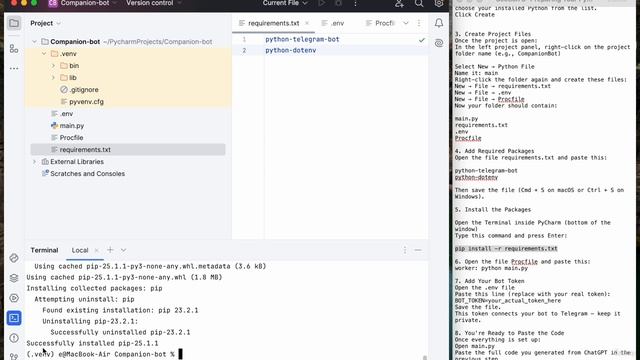Show hidden editor tabs chevron

pyautogui.click(x=405, y=23)
